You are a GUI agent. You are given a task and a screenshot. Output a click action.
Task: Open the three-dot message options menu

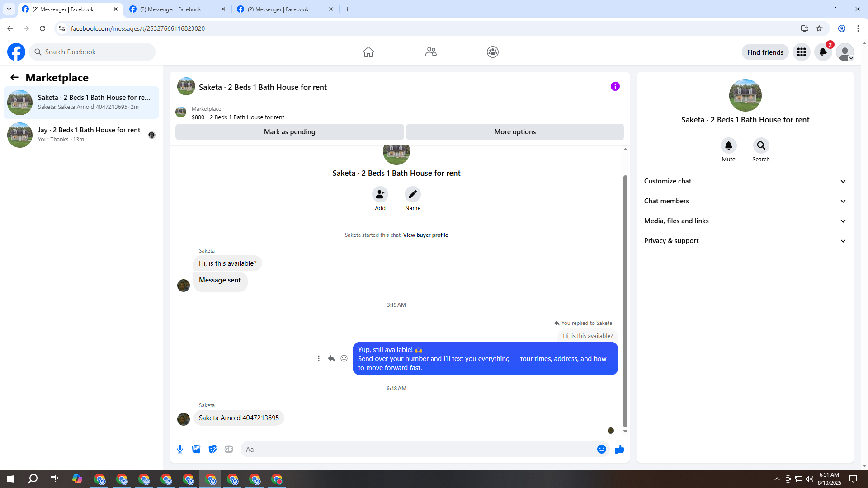[x=319, y=358]
